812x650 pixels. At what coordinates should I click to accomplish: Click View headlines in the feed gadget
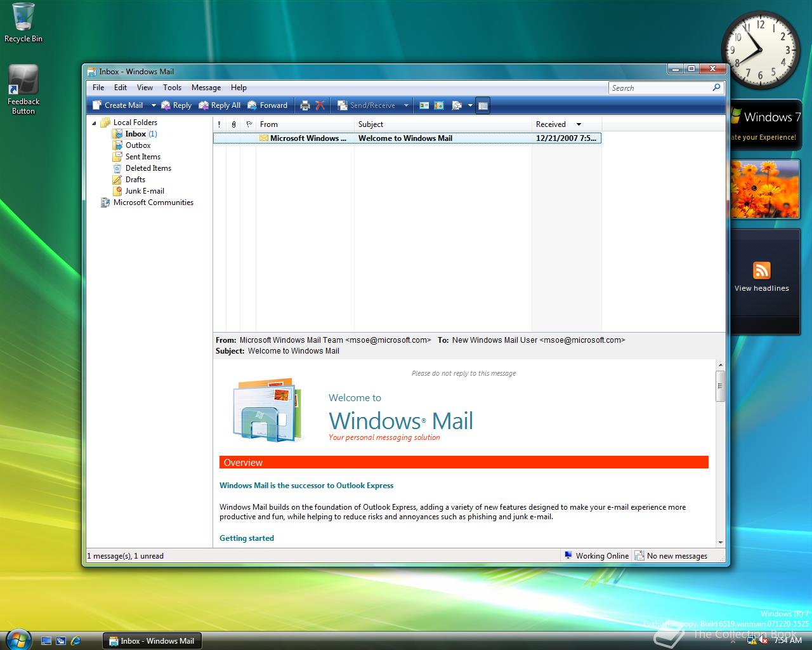(762, 288)
